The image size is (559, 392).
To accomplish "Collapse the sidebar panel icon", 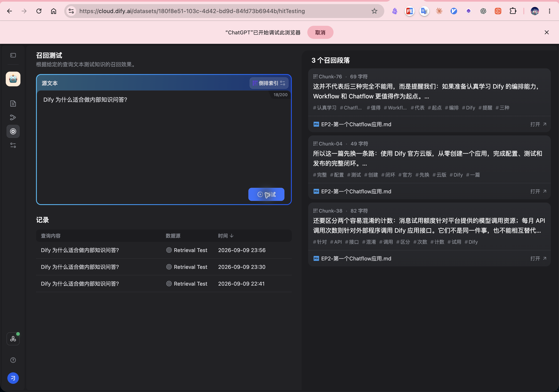I will click(x=13, y=55).
